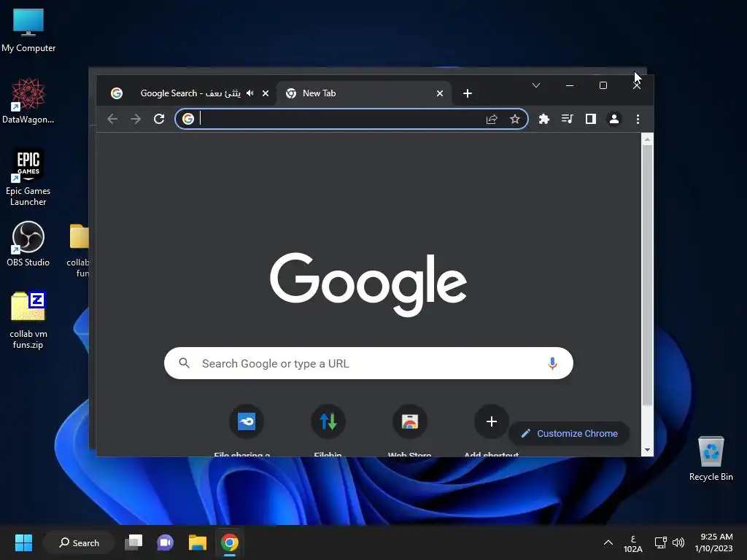Select the Epic Games Launcher shortcut
Image resolution: width=747 pixels, height=560 pixels.
coord(28,177)
